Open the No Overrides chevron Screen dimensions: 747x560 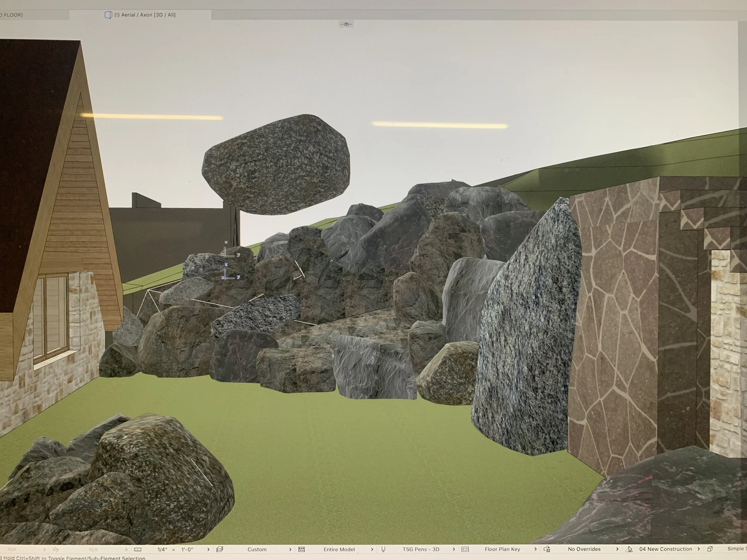pos(617,549)
